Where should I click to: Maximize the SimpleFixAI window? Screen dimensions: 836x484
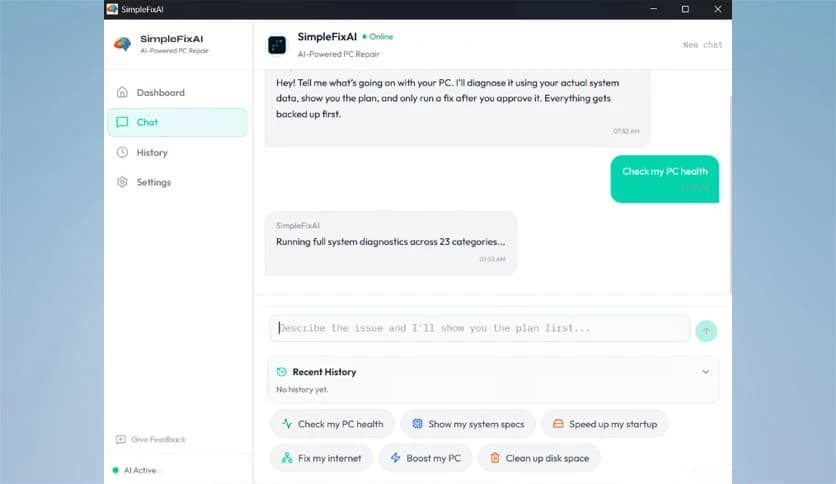point(685,9)
